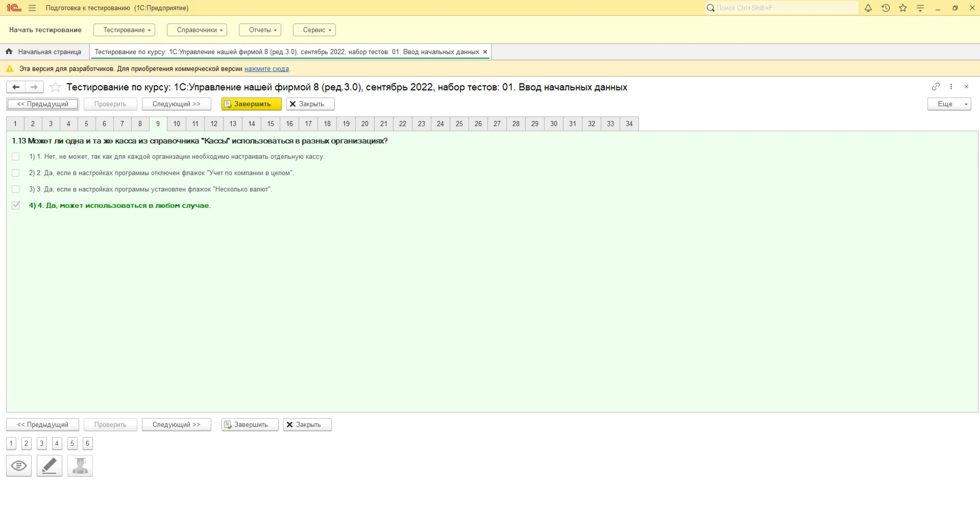Toggle the checked checkbox for answer 4

pyautogui.click(x=16, y=205)
